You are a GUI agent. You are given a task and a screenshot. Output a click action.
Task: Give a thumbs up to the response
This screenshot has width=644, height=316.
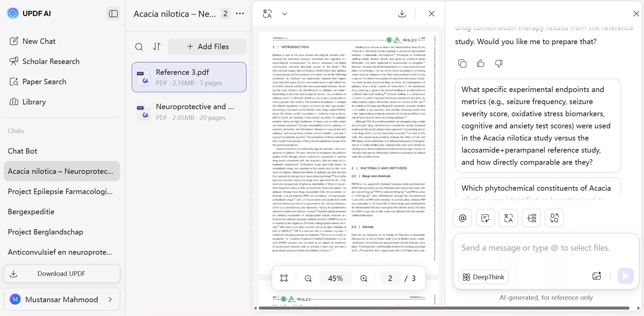480,63
